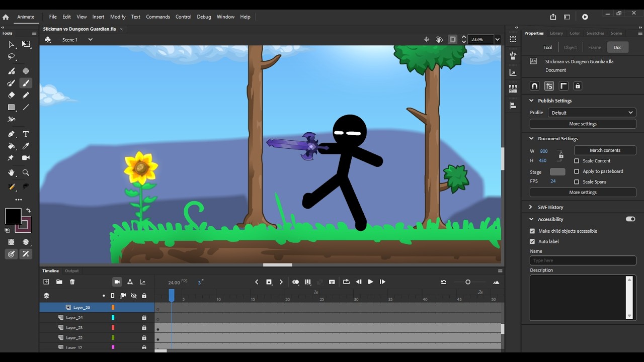
Task: Collapse the Document Settings section
Action: click(x=531, y=138)
